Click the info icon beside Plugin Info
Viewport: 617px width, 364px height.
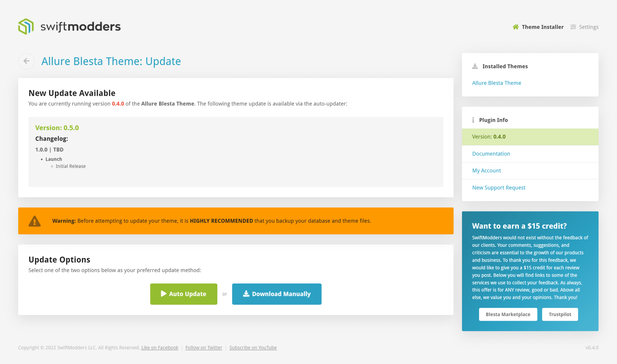473,120
